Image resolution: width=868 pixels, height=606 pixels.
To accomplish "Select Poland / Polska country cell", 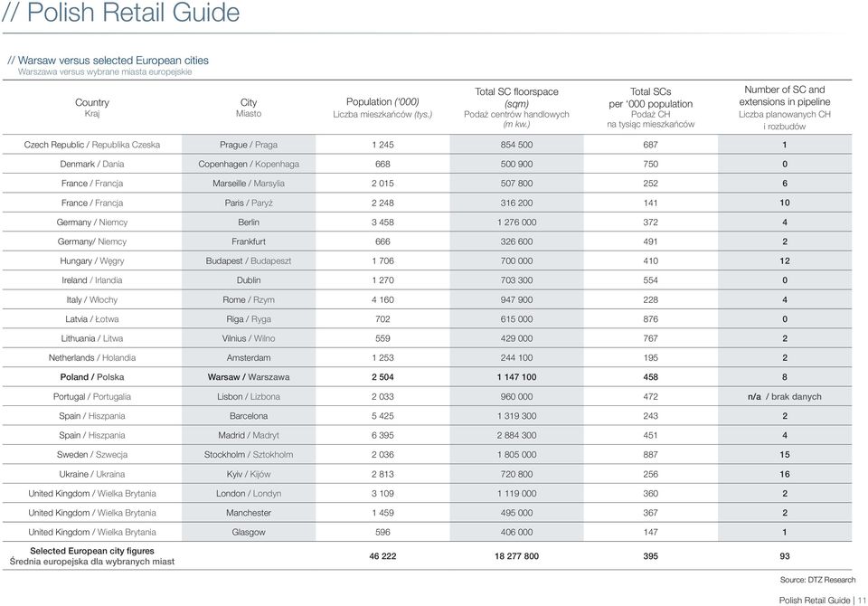I will (92, 377).
